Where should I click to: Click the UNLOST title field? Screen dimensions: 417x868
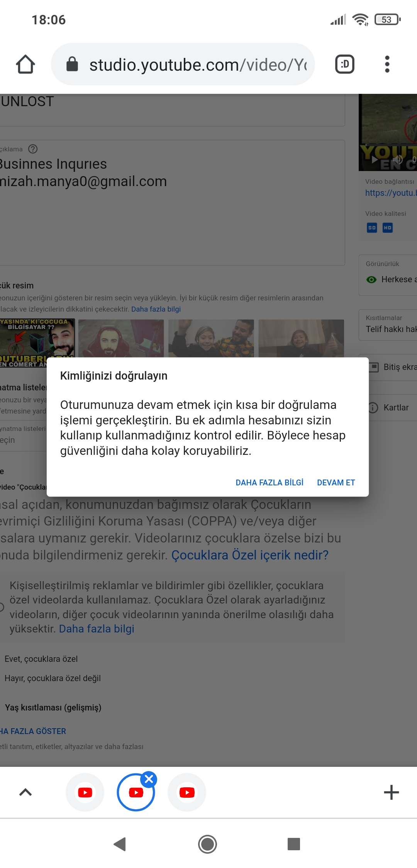(172, 110)
